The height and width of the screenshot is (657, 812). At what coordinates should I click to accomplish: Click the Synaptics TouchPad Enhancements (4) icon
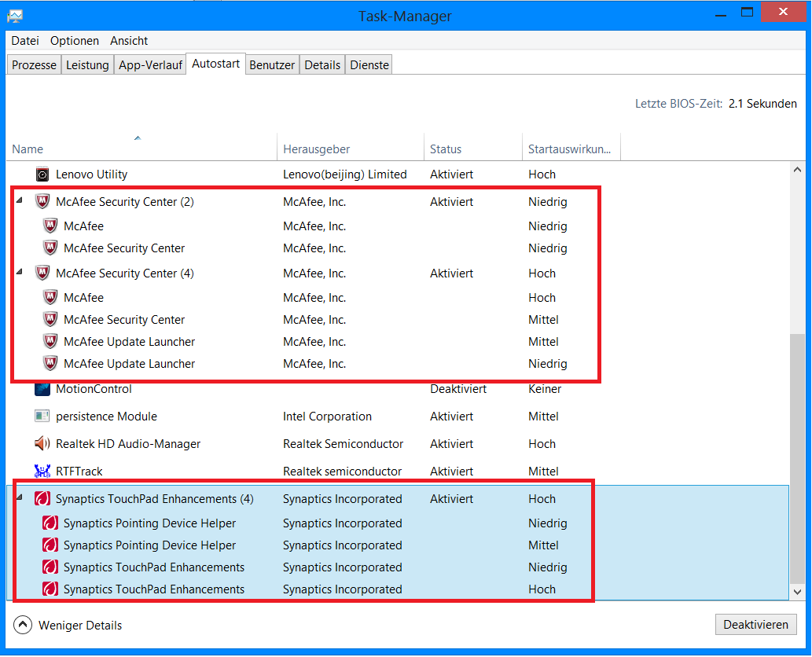42,498
